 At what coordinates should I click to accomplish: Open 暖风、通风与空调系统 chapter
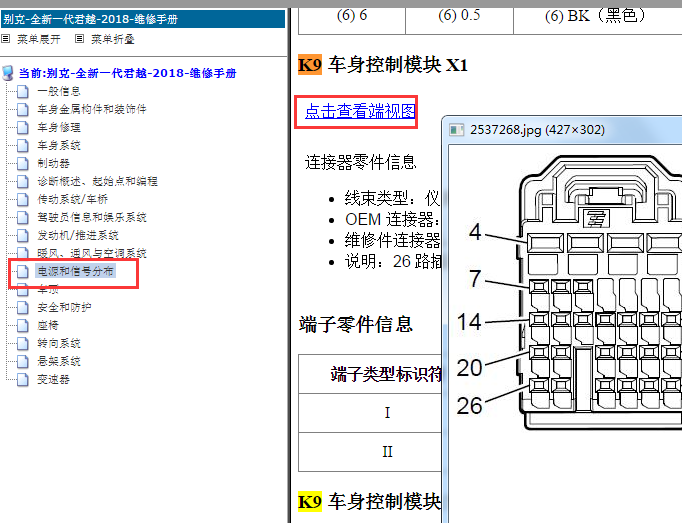coord(92,253)
